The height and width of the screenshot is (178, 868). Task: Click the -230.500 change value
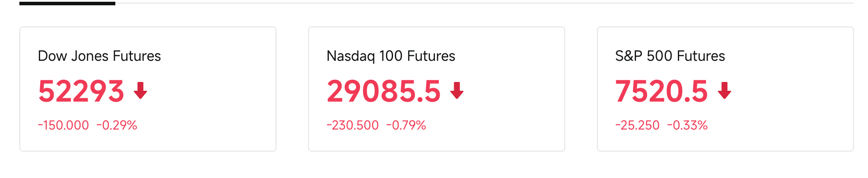(353, 125)
